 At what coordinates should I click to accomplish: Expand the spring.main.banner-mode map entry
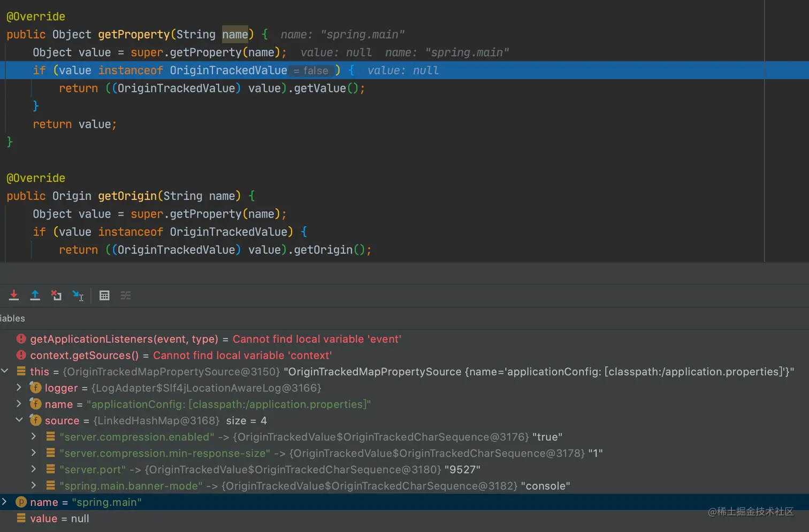tap(34, 485)
